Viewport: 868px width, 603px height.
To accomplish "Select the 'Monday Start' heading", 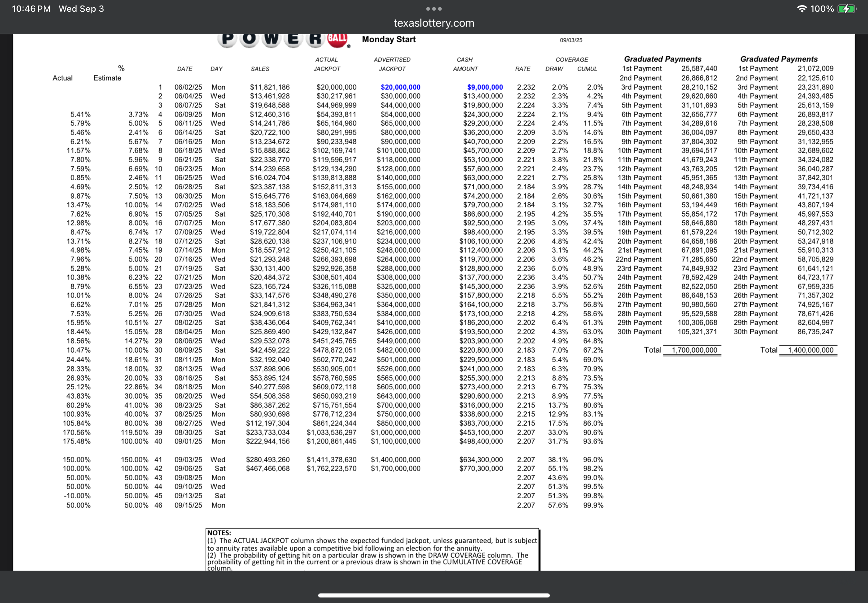I will 388,39.
